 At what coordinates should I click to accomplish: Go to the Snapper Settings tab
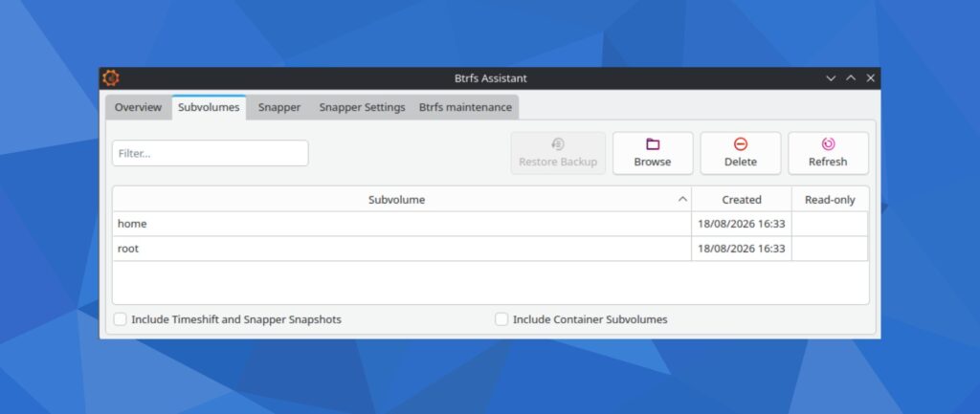coord(362,107)
